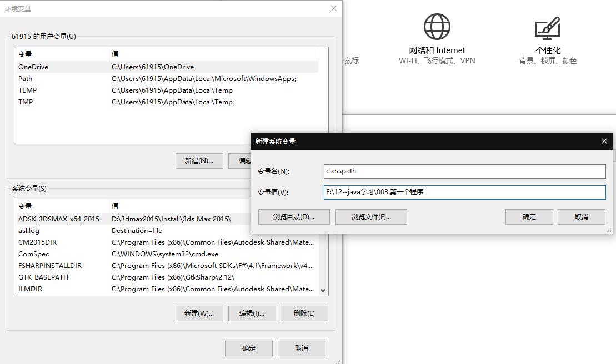Click Destination=file value
The height and width of the screenshot is (364, 616).
click(x=137, y=231)
